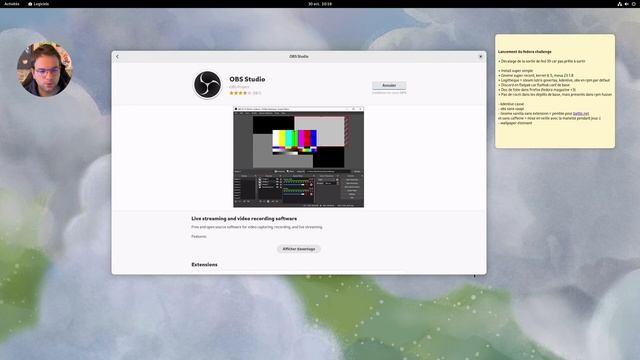
Task: Open the clock and calendar in top bar
Action: (x=320, y=4)
